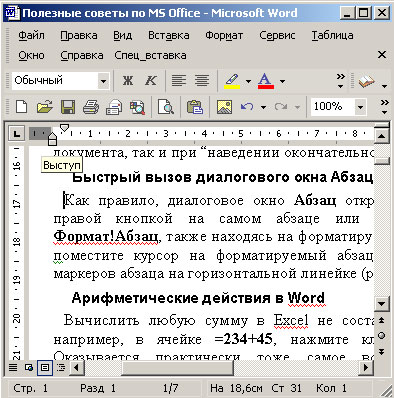394x398 pixels.
Task: Click the vertical scrollbar down arrow
Action: 381,303
